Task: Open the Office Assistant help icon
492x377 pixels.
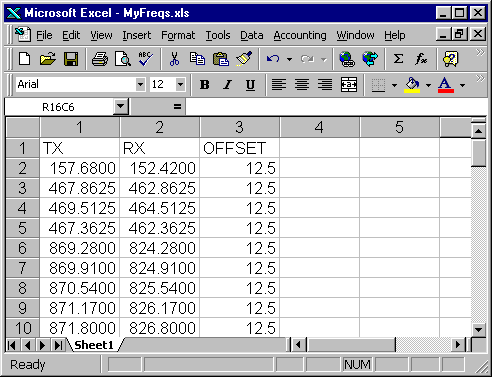Action: pos(451,60)
